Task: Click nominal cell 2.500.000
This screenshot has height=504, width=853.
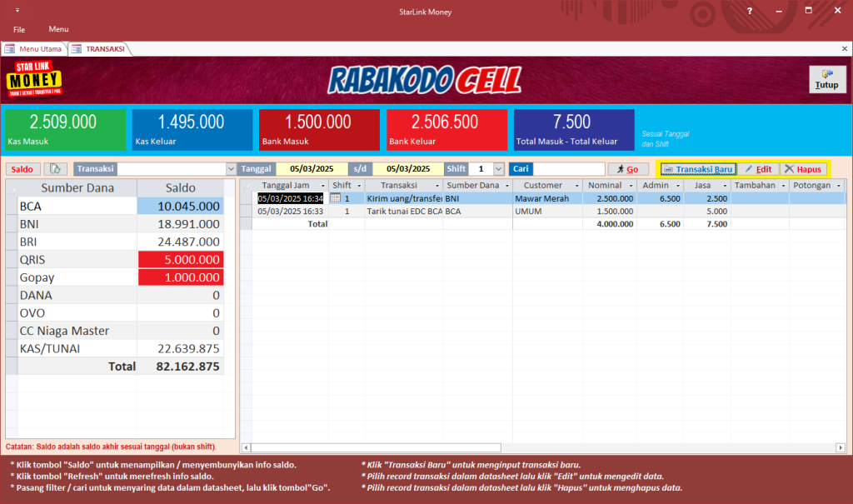Action: [x=609, y=198]
